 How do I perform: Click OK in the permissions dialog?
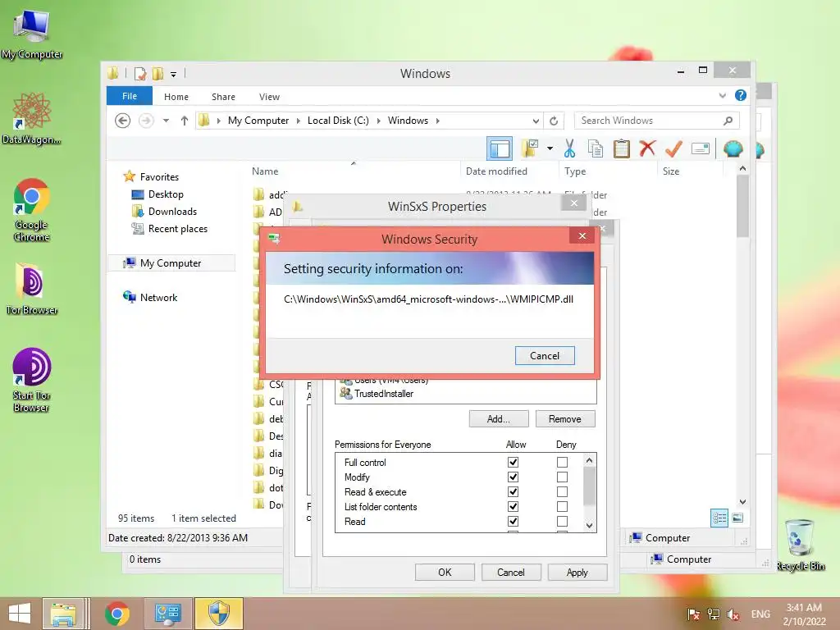click(x=445, y=572)
